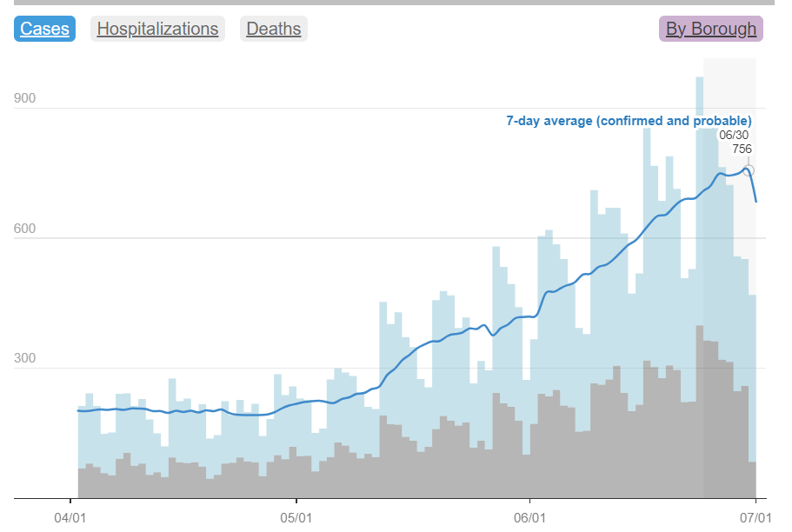Viewport: 792px width, 532px height.
Task: Click the 06/30 tooltip date
Action: (735, 135)
